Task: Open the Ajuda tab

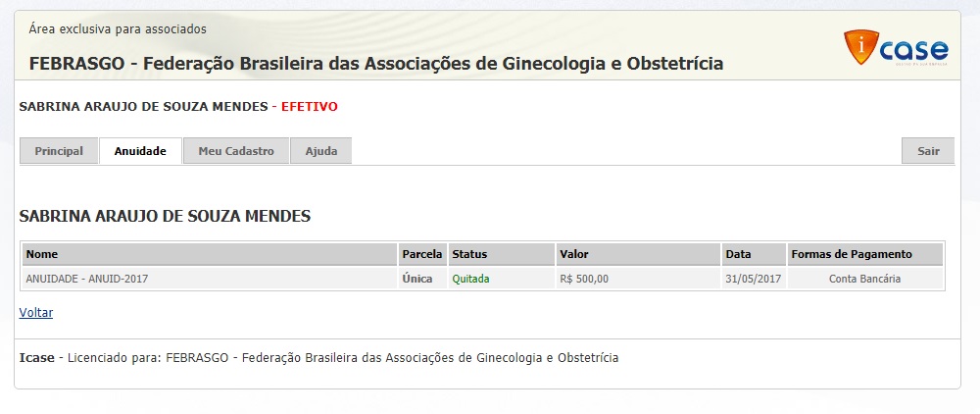Action: point(320,151)
